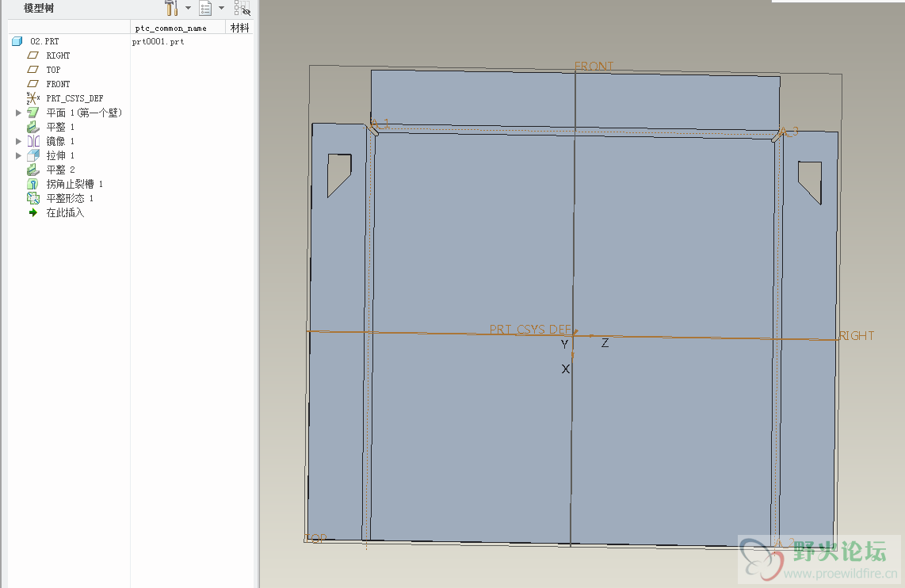Viewport: 905px width, 588px height.
Task: Click the 平整 2 flat wall icon
Action: 33,170
